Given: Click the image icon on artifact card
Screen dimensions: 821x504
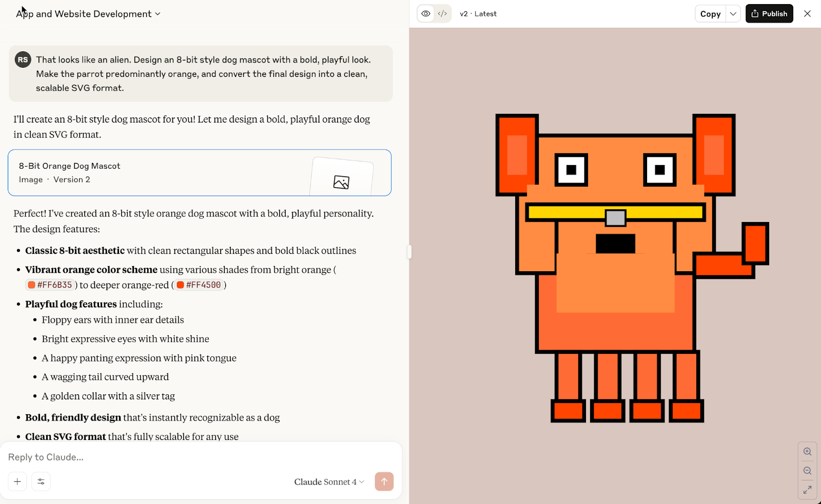Looking at the screenshot, I should [x=341, y=182].
